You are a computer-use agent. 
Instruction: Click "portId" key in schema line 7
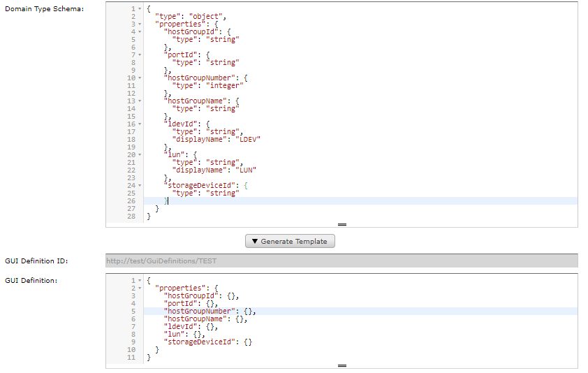tap(180, 54)
